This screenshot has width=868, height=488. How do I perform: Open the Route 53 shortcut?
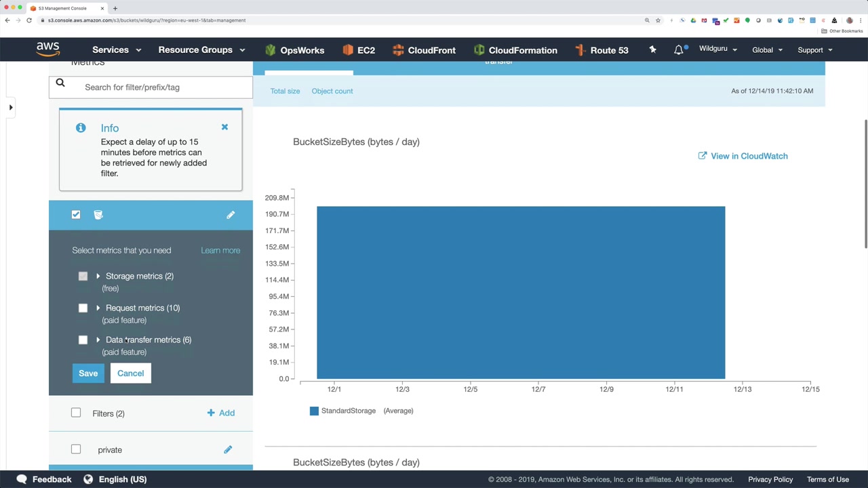tap(601, 50)
